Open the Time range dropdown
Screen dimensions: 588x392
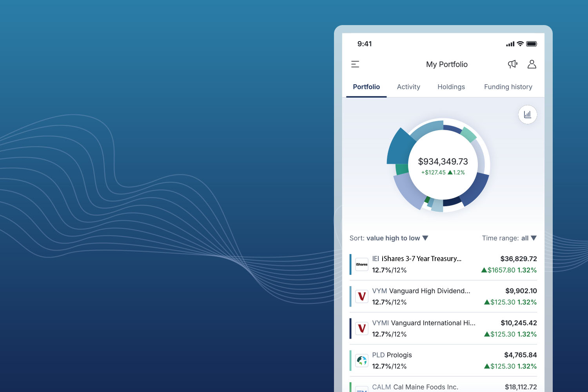(x=533, y=238)
